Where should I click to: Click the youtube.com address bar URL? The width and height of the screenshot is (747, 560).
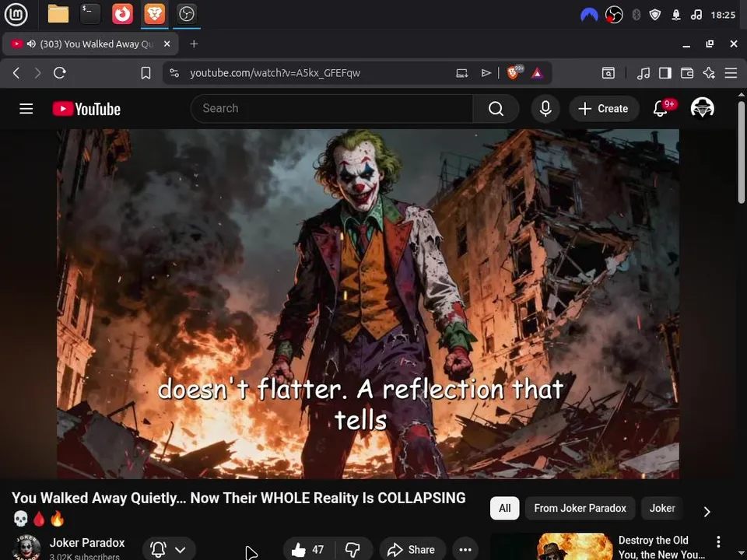click(275, 73)
